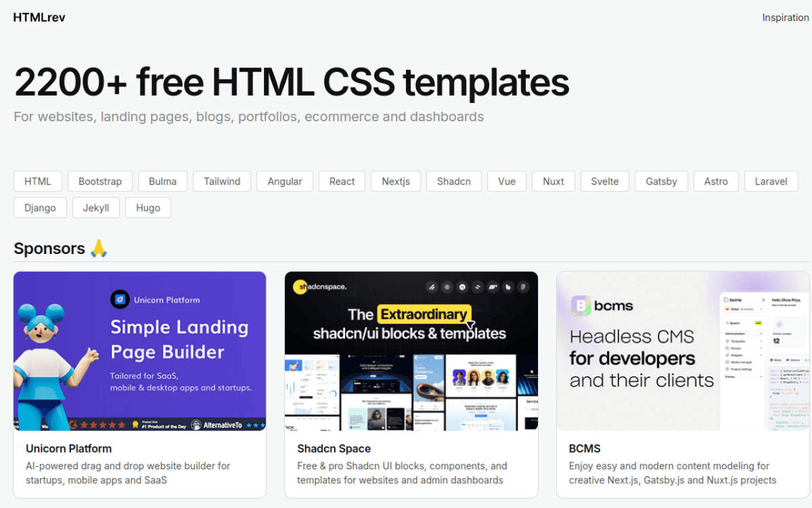Filter templates by Vue
Image resolution: width=812 pixels, height=508 pixels.
click(x=507, y=182)
